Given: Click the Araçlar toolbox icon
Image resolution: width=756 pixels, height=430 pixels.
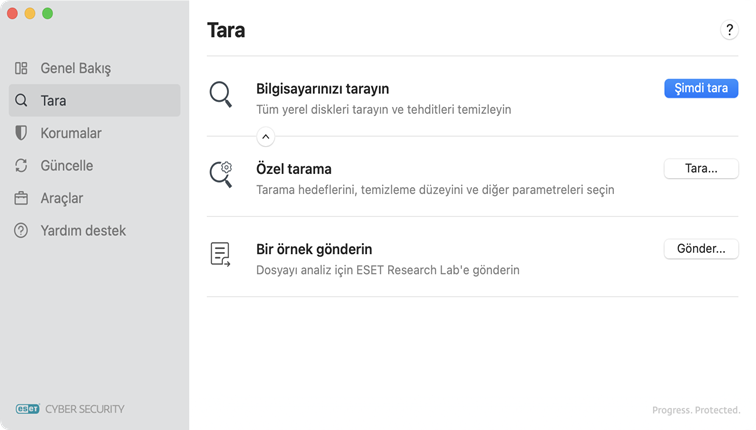Looking at the screenshot, I should [21, 198].
